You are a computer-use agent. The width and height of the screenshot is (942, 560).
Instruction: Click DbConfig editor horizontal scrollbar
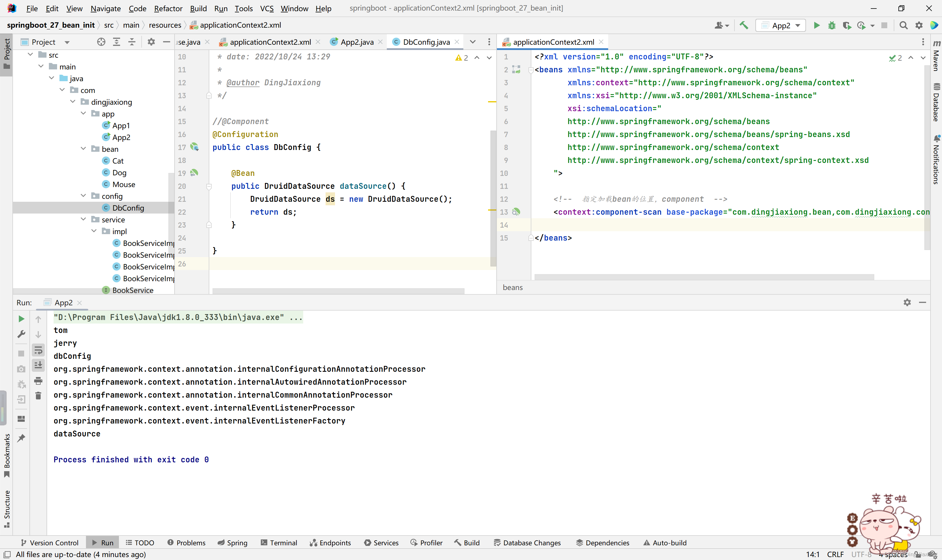(338, 291)
